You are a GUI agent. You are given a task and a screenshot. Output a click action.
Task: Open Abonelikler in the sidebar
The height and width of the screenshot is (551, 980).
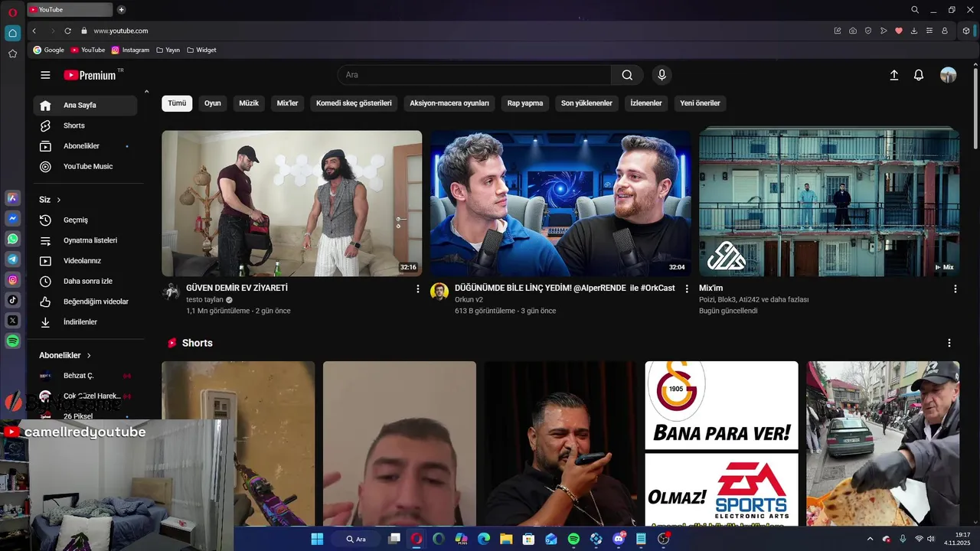tap(85, 146)
